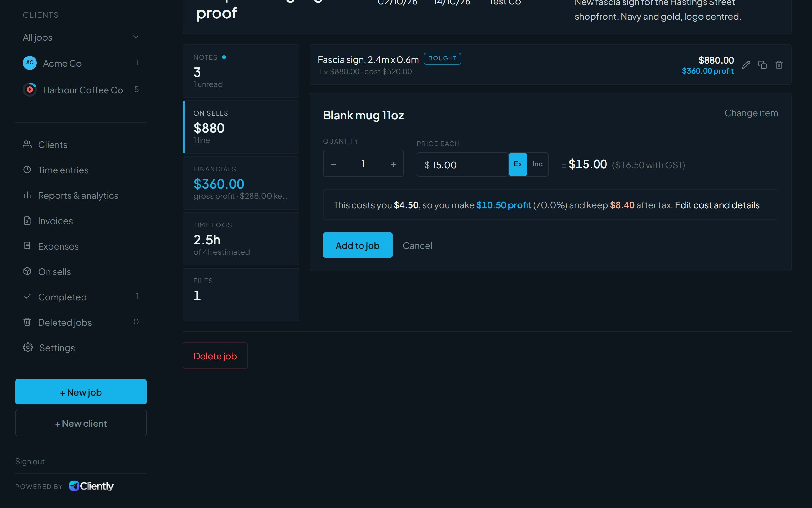This screenshot has width=812, height=508.
Task: Focus the Price each $15.00 field
Action: coord(462,164)
